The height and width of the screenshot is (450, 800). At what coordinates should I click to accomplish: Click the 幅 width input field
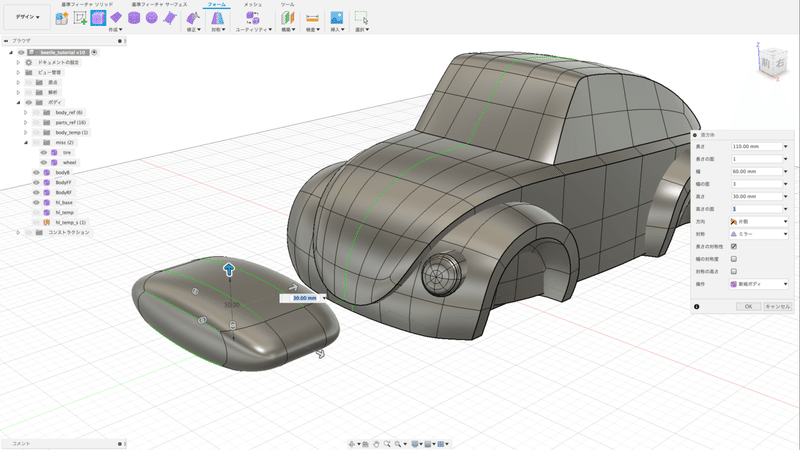coord(755,171)
